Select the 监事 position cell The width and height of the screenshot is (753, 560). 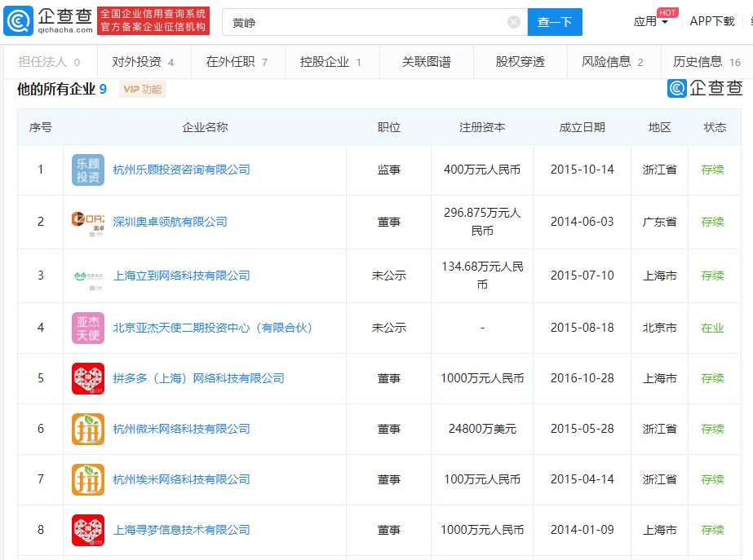389,170
